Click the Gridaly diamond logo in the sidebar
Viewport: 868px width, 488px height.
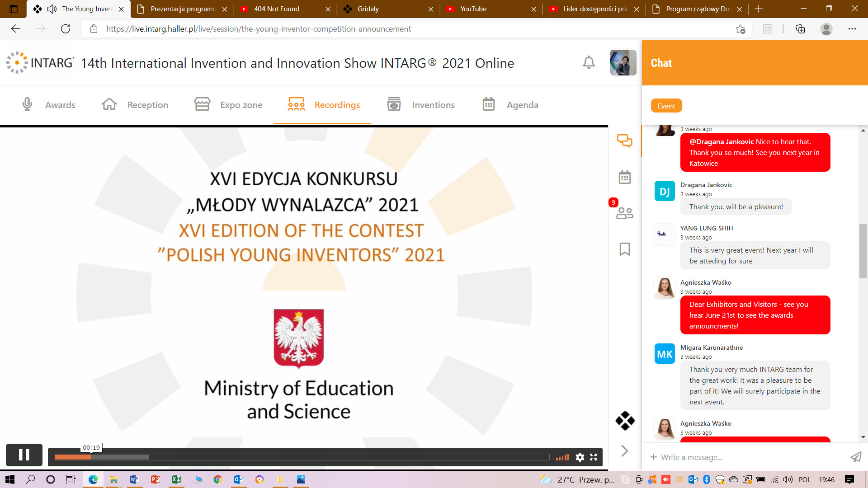pyautogui.click(x=625, y=421)
